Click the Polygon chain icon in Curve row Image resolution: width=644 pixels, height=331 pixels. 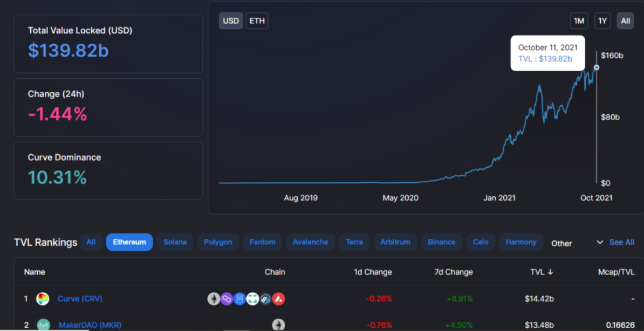pos(227,299)
